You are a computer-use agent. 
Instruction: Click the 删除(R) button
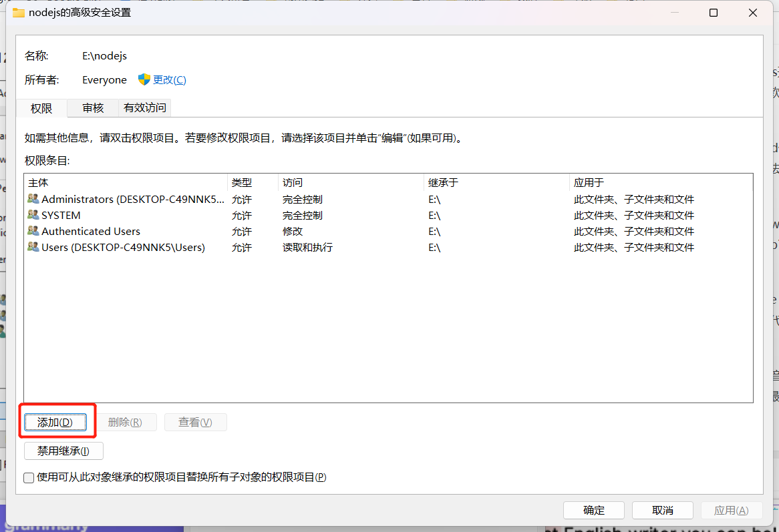(x=128, y=422)
